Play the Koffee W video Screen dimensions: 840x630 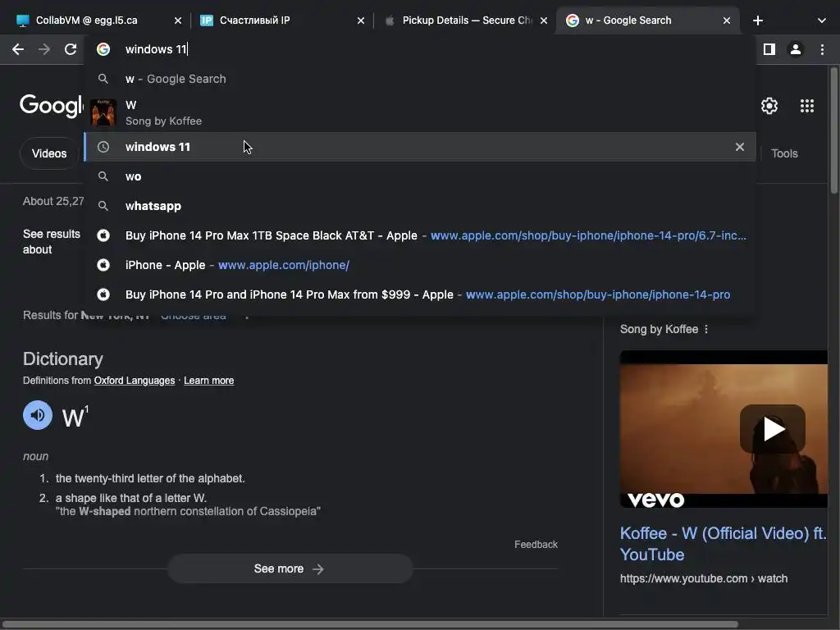772,428
